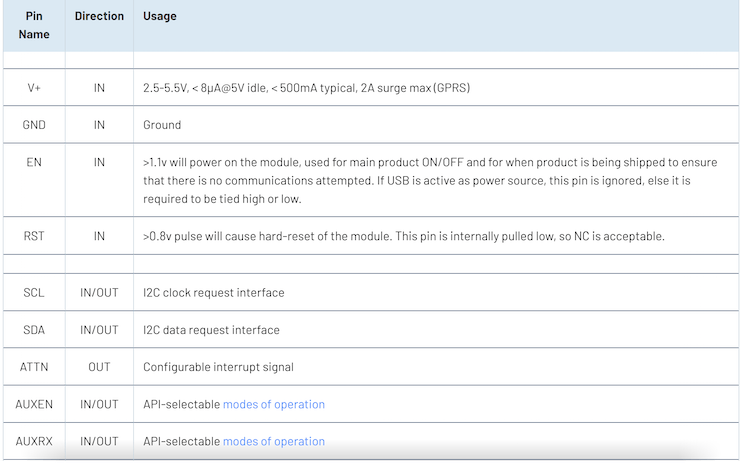Viewport: 740px width, 463px height.
Task: Click the Configurable interrupt signal text
Action: tap(218, 367)
